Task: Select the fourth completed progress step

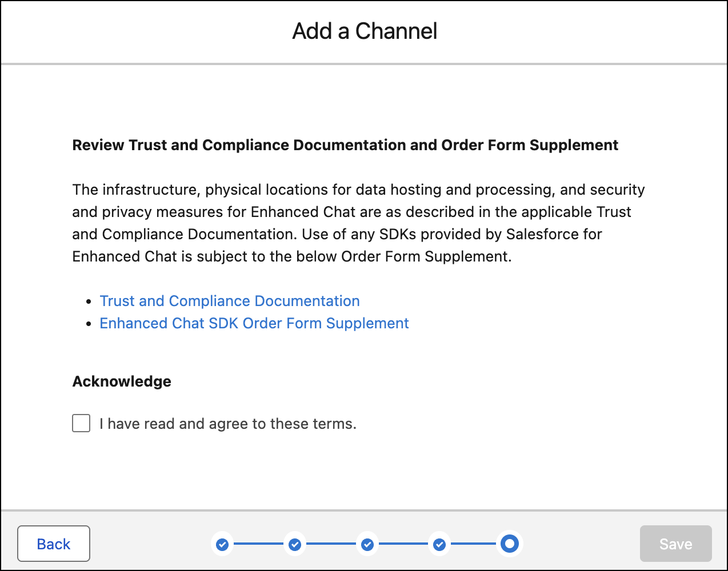Action: 439,544
